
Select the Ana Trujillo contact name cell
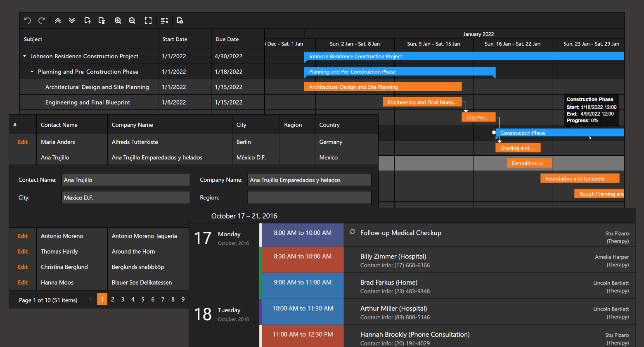[72, 157]
